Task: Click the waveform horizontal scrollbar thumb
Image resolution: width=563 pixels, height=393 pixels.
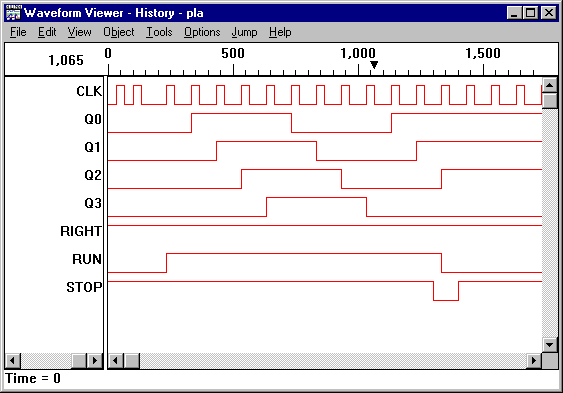Action: pos(132,360)
